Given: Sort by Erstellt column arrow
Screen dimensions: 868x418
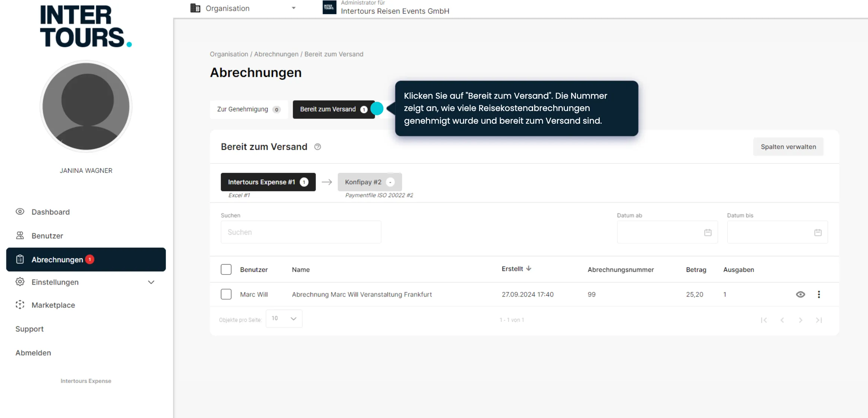Looking at the screenshot, I should click(x=529, y=269).
